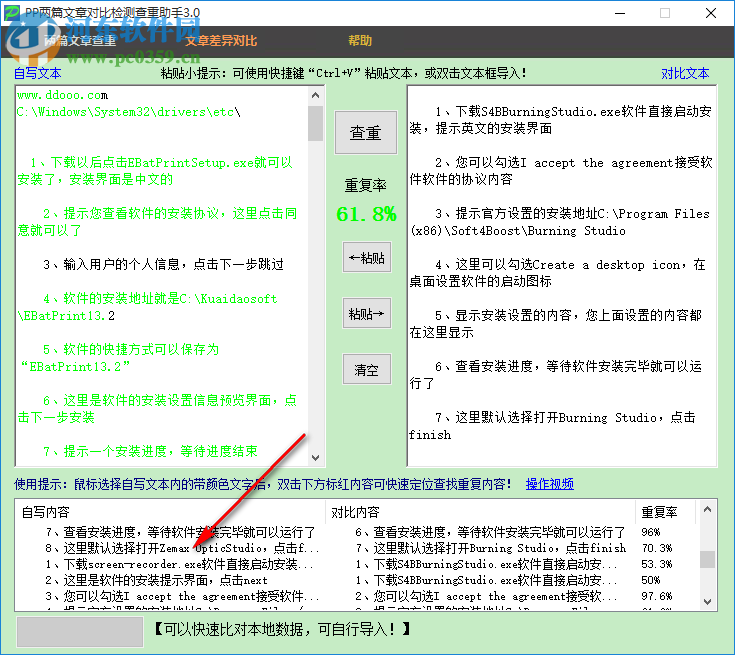Select result row with 70.3% rate
This screenshot has height=655, width=735.
click(x=358, y=548)
